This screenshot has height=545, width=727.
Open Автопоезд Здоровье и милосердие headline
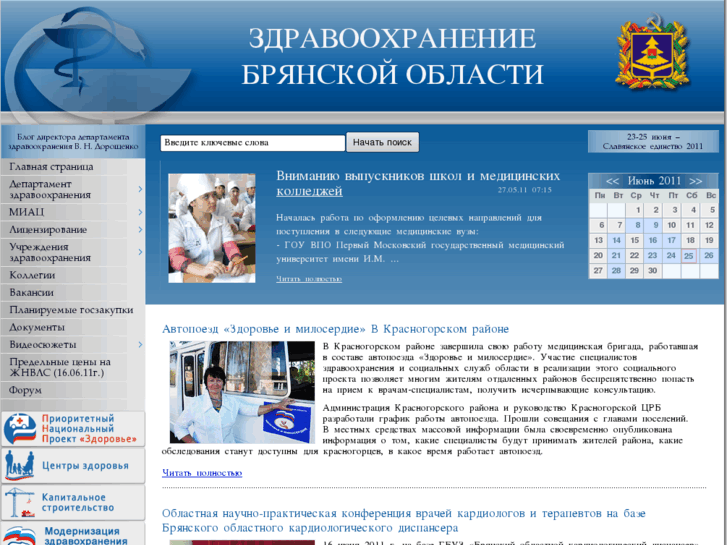tap(335, 329)
